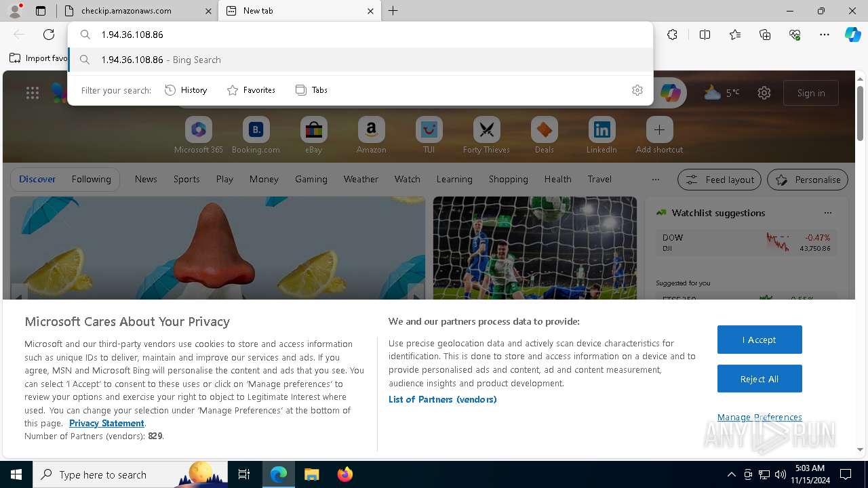Image resolution: width=868 pixels, height=488 pixels.
Task: Show hidden system tray icons
Action: pyautogui.click(x=731, y=474)
